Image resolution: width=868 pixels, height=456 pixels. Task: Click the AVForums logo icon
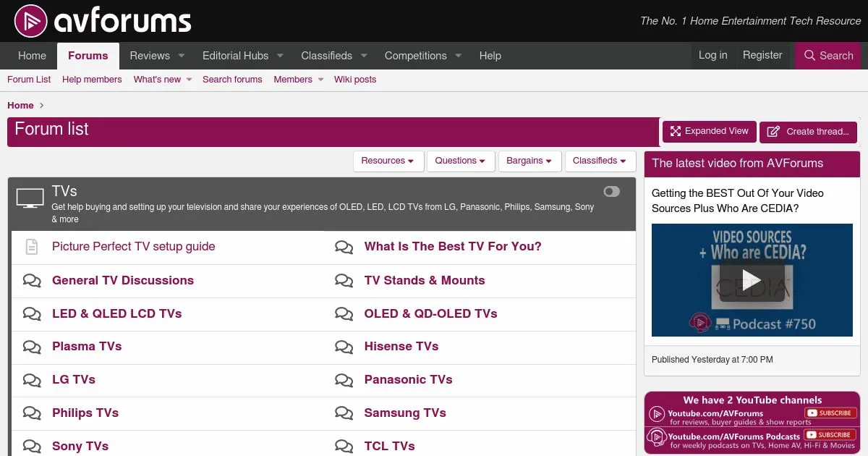coord(31,22)
